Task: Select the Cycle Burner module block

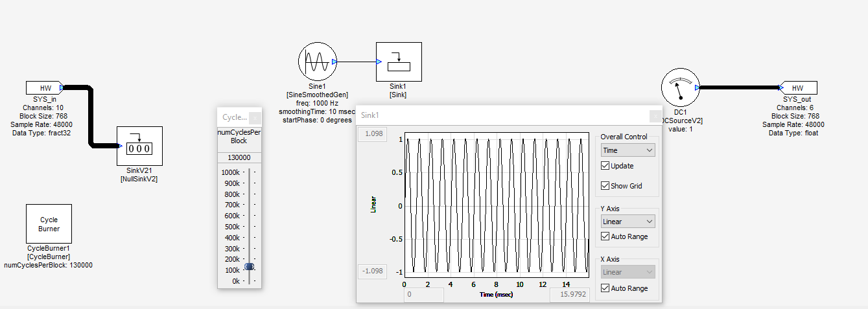Action: pos(49,223)
